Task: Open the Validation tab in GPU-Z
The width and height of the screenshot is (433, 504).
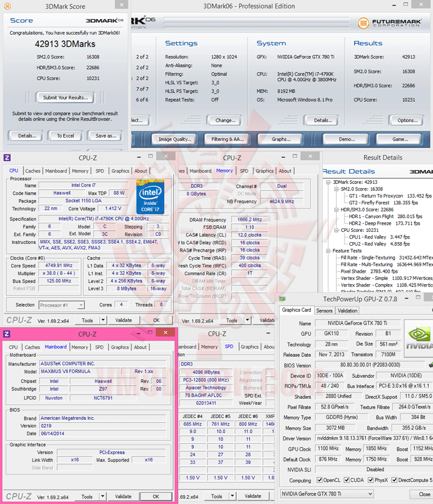Action: 348,311
